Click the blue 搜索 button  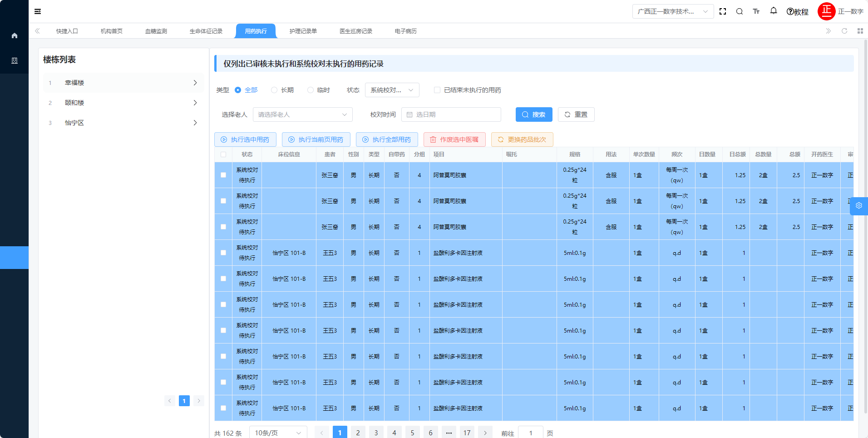534,114
